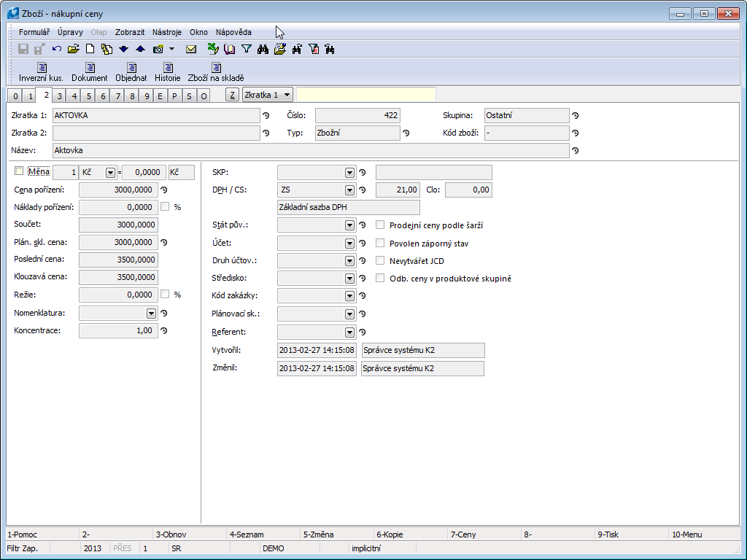Click the new blank record icon
747x560 pixels.
pyautogui.click(x=90, y=49)
